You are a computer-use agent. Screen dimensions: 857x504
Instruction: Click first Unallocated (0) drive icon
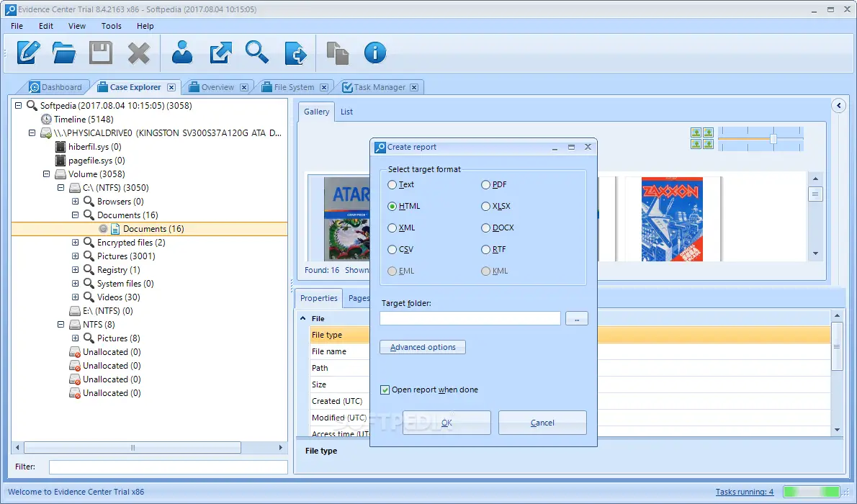tap(75, 352)
